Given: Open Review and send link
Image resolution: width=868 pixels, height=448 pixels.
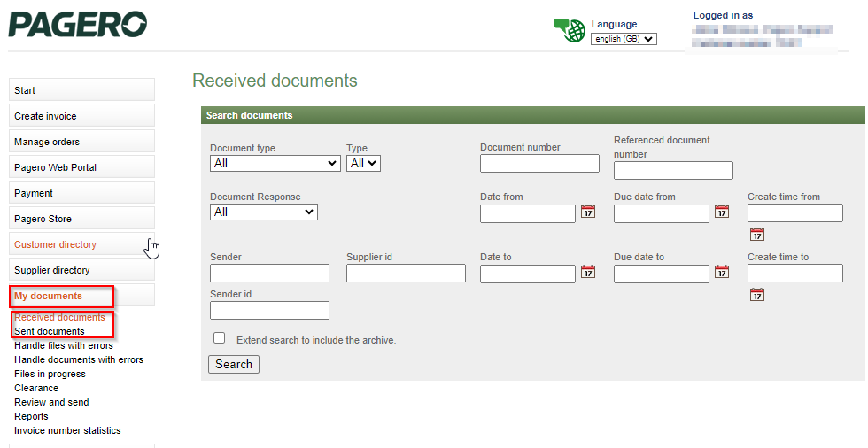Looking at the screenshot, I should click(51, 402).
